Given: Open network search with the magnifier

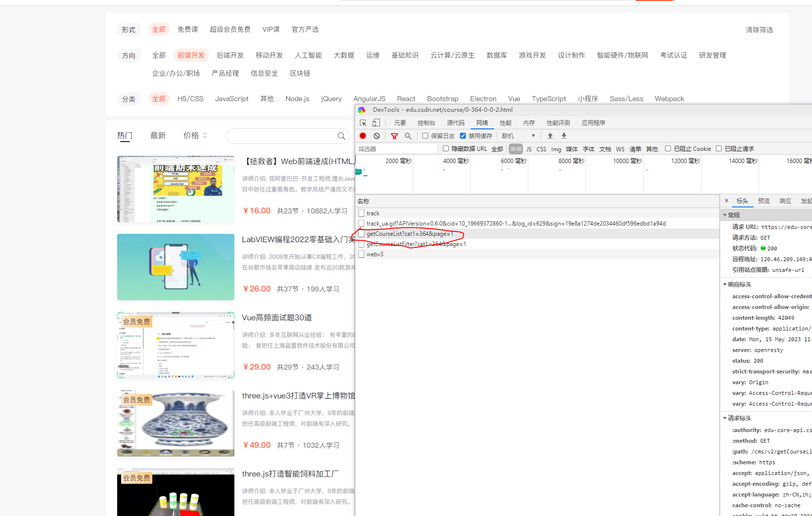Looking at the screenshot, I should coord(408,136).
